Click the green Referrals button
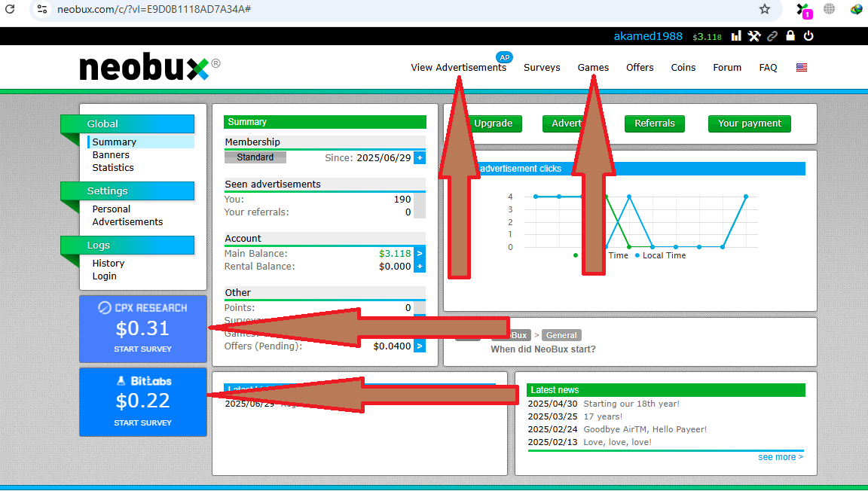Screen dimensions: 868x491 (654, 124)
